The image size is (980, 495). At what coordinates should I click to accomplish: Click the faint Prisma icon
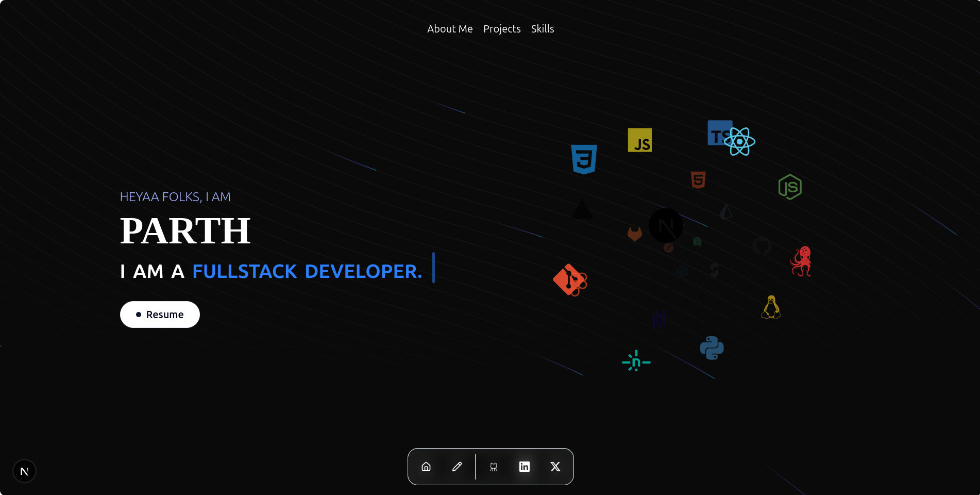click(x=726, y=211)
